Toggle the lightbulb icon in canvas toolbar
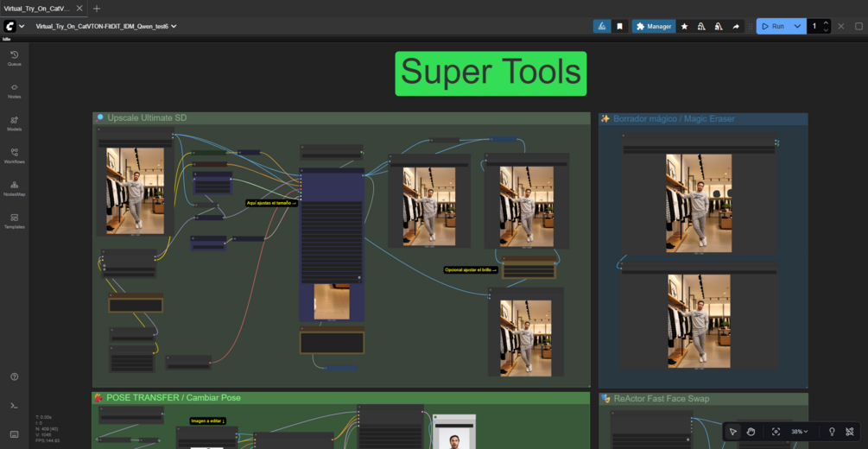This screenshot has height=449, width=868. (x=832, y=431)
